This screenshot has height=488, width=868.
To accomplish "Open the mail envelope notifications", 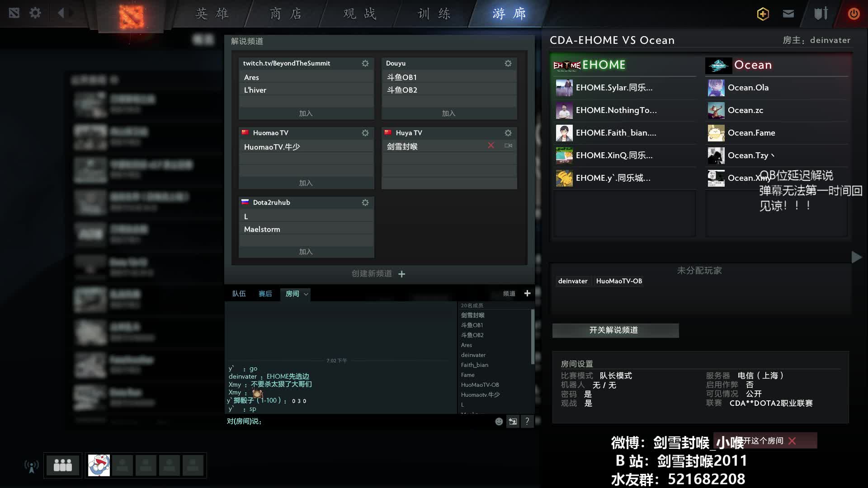I will click(x=788, y=14).
